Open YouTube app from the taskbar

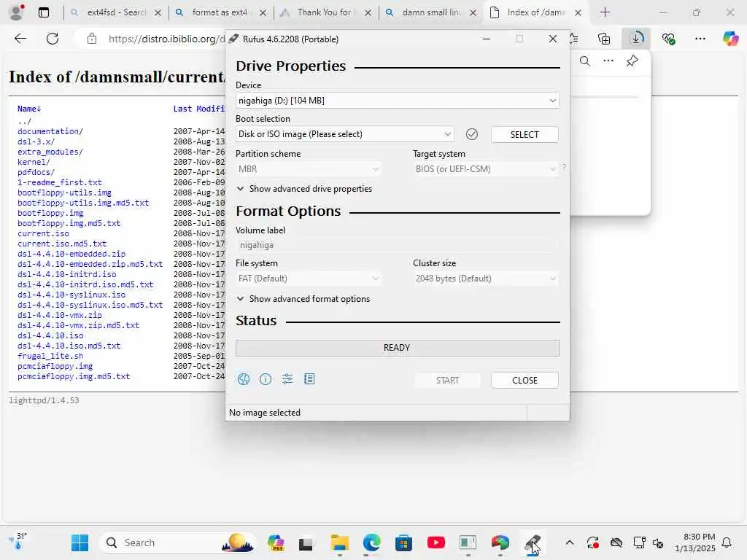tap(436, 542)
